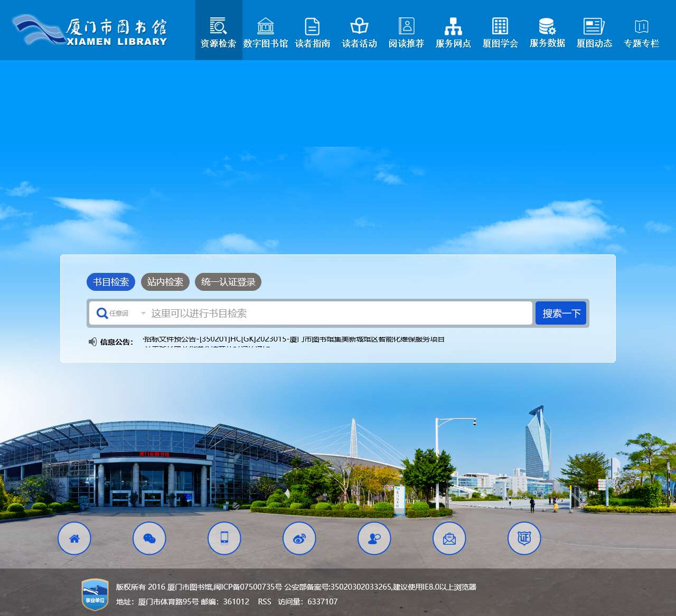Open the 统一认证登录 tab
Image resolution: width=676 pixels, height=616 pixels.
(228, 282)
